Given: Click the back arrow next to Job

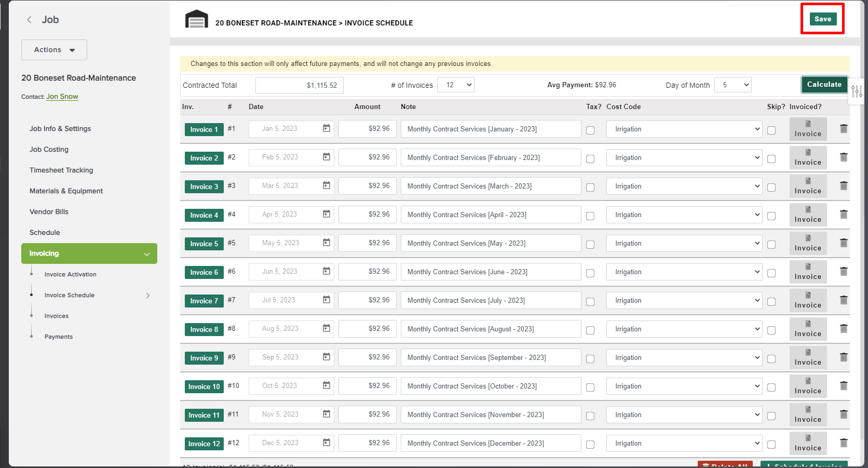Looking at the screenshot, I should 29,20.
